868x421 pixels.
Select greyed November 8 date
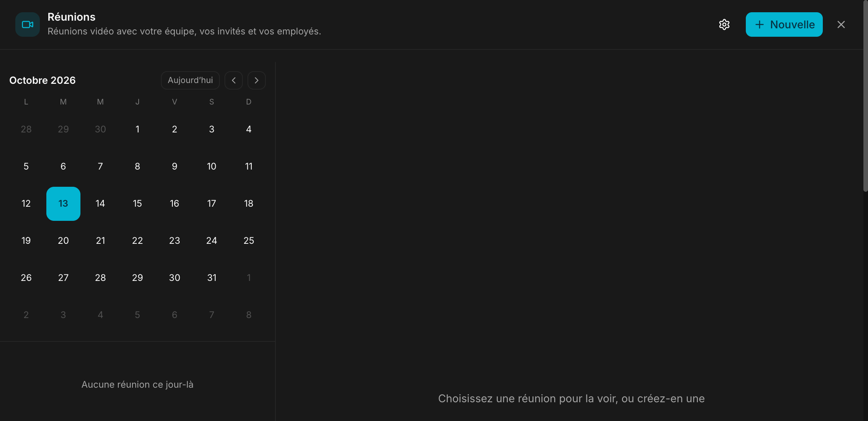[x=249, y=315]
